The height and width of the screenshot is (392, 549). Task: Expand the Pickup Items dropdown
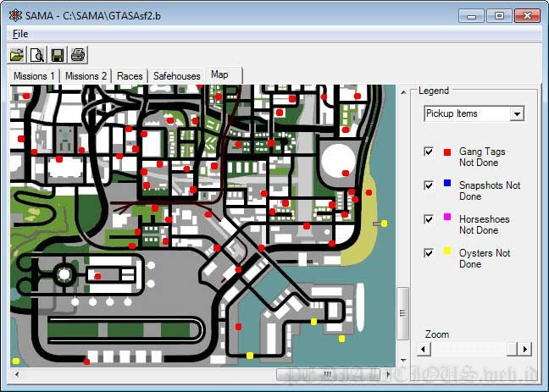(x=517, y=113)
